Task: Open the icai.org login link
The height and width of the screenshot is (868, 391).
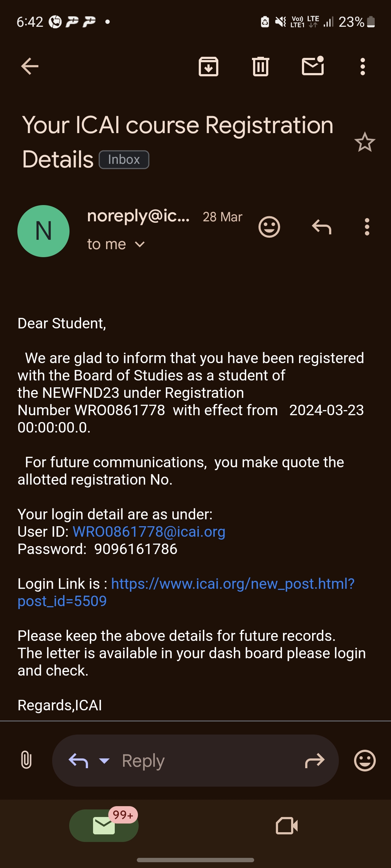Action: pos(232,584)
